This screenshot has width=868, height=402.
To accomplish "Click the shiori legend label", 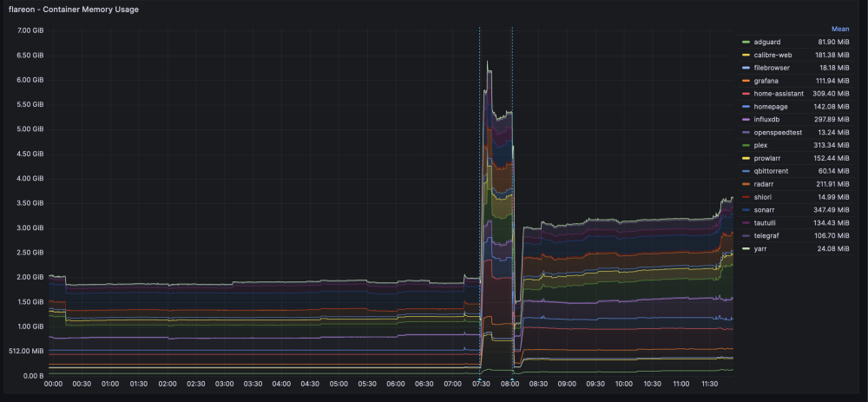I will [x=763, y=197].
